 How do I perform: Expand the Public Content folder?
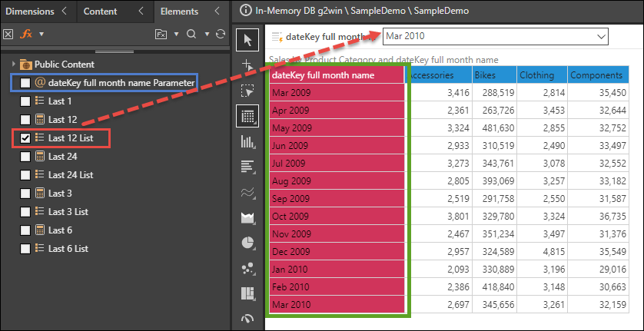pyautogui.click(x=14, y=65)
